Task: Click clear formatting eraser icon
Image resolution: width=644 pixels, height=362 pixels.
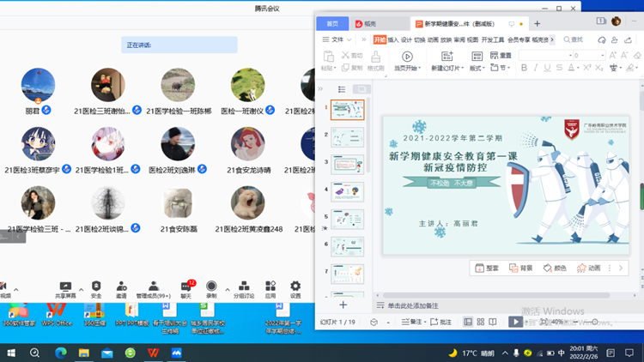Action: (637, 56)
